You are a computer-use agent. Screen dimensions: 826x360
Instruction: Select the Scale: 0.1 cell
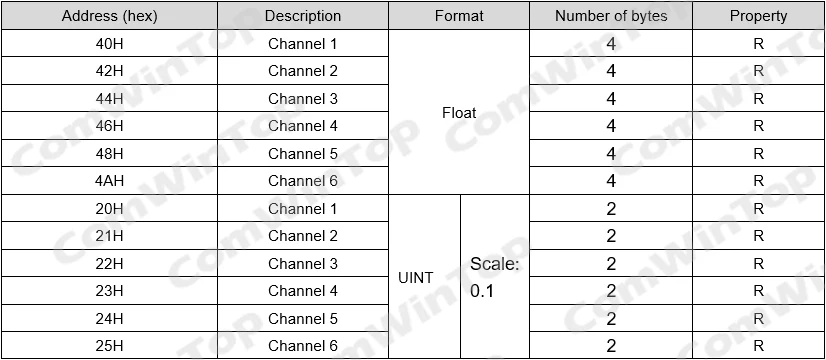pos(495,277)
